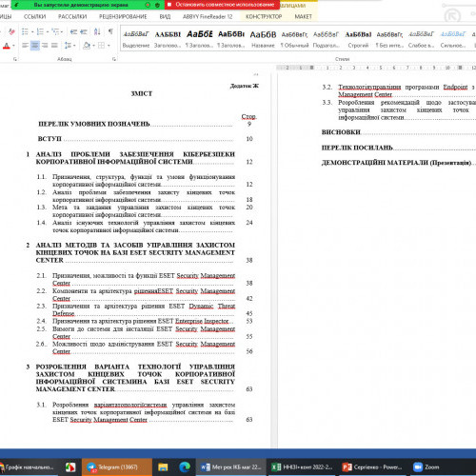Toggle center alignment button
This screenshot has height=476, width=476.
35,46
